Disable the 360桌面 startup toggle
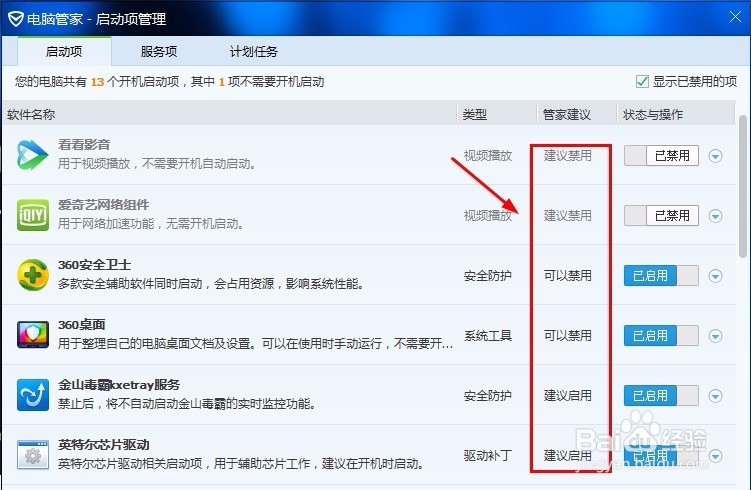Viewport: 751px width, 490px height. point(661,335)
